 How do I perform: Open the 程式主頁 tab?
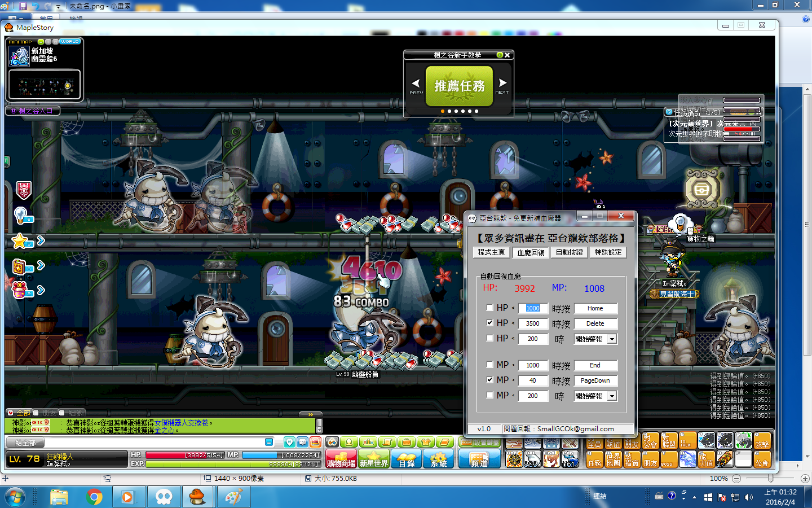[x=491, y=252]
